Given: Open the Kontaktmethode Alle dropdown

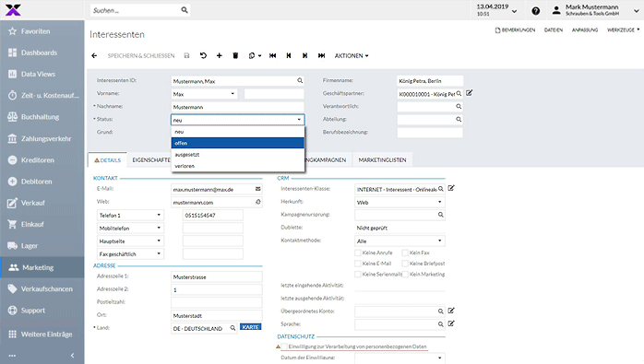Looking at the screenshot, I should point(439,241).
